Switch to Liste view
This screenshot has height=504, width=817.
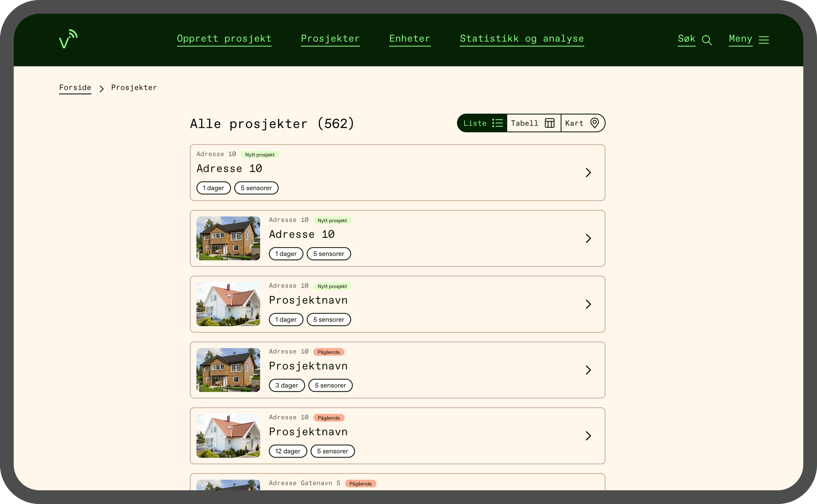tap(482, 123)
